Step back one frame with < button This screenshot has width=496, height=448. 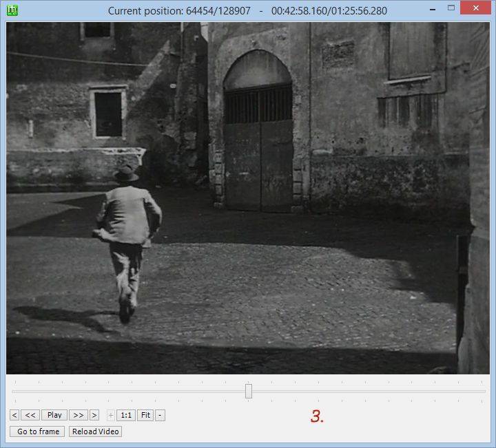tap(14, 415)
